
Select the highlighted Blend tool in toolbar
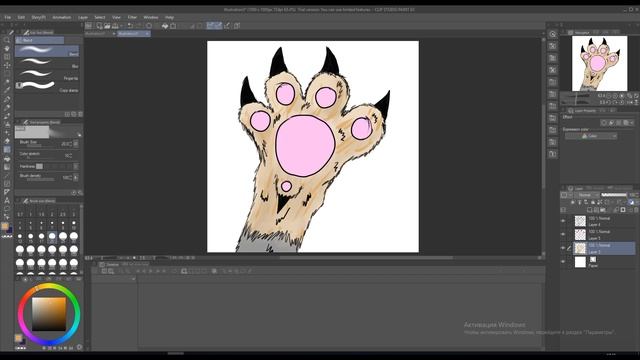pyautogui.click(x=7, y=150)
